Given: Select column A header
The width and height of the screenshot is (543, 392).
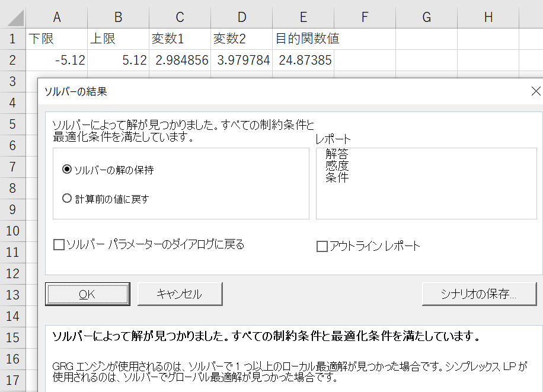Looking at the screenshot, I should 56,17.
